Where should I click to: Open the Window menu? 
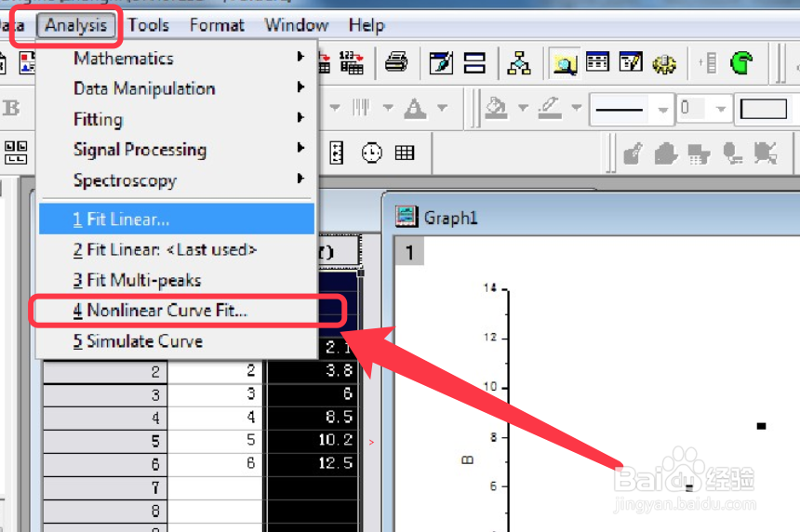296,25
